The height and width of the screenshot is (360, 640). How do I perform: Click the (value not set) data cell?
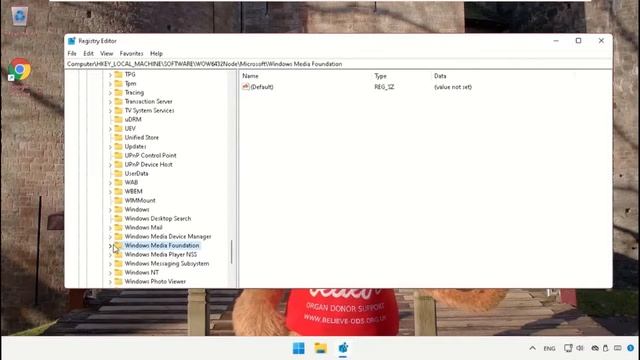453,87
